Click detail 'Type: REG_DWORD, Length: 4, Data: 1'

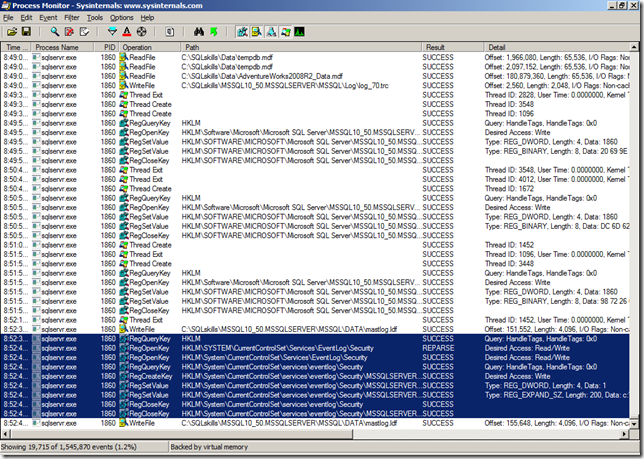(x=545, y=386)
